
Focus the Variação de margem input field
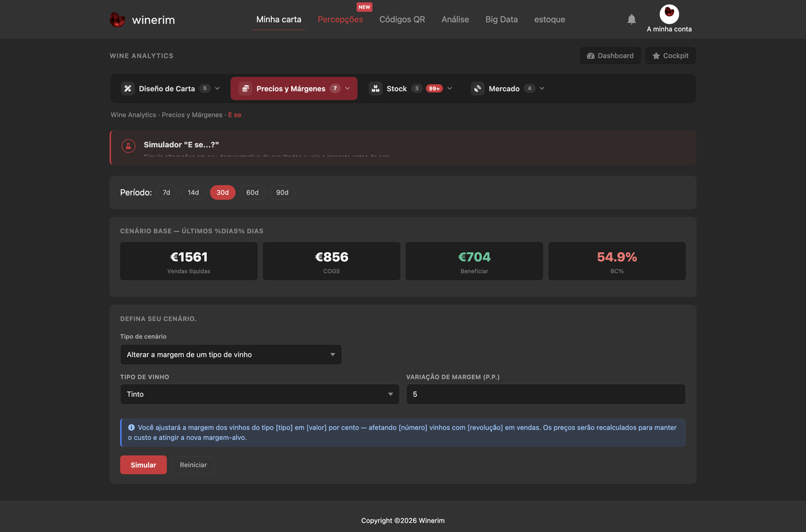tap(546, 394)
